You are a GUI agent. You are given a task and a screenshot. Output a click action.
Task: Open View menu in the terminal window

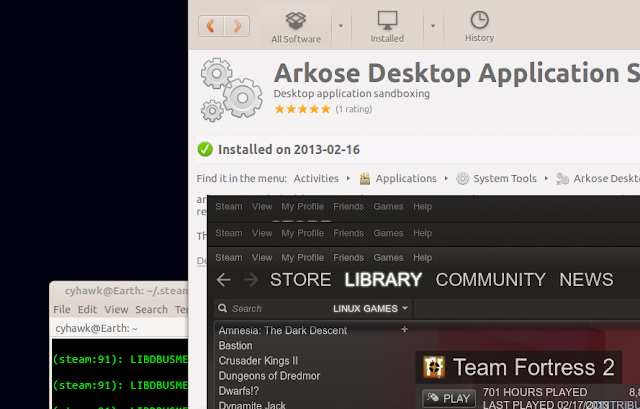click(116, 309)
